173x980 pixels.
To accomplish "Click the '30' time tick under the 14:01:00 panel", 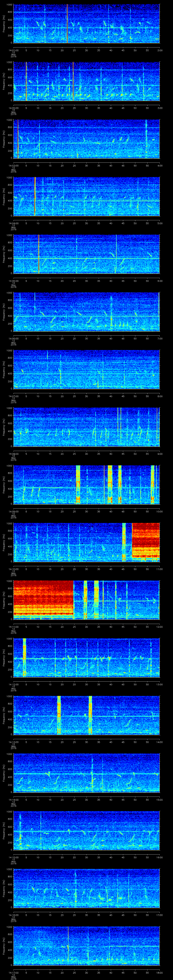I will pos(87,50).
